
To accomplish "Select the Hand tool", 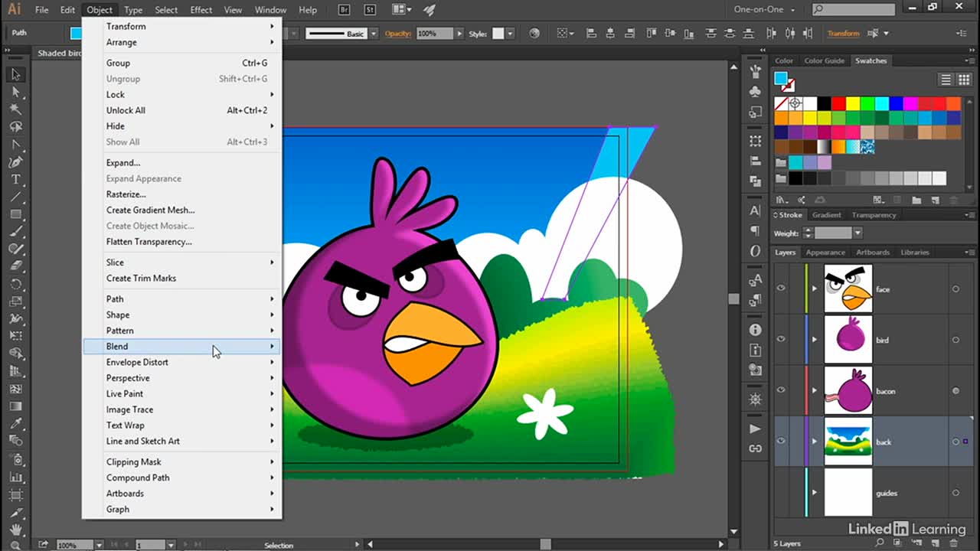I will point(15,530).
